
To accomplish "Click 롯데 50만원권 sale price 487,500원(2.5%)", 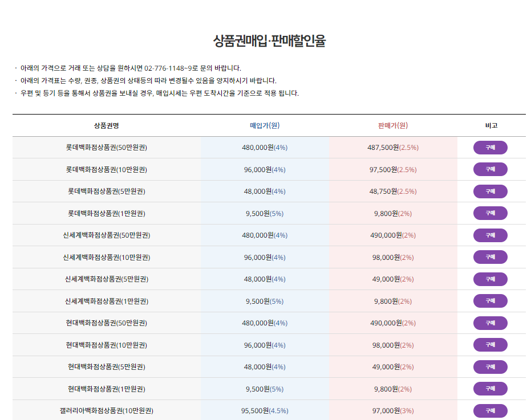I will [393, 148].
